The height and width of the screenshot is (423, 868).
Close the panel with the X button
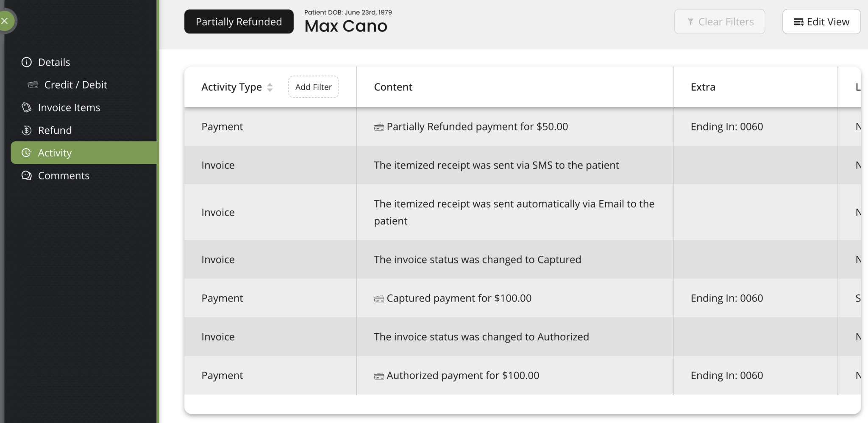(x=5, y=21)
